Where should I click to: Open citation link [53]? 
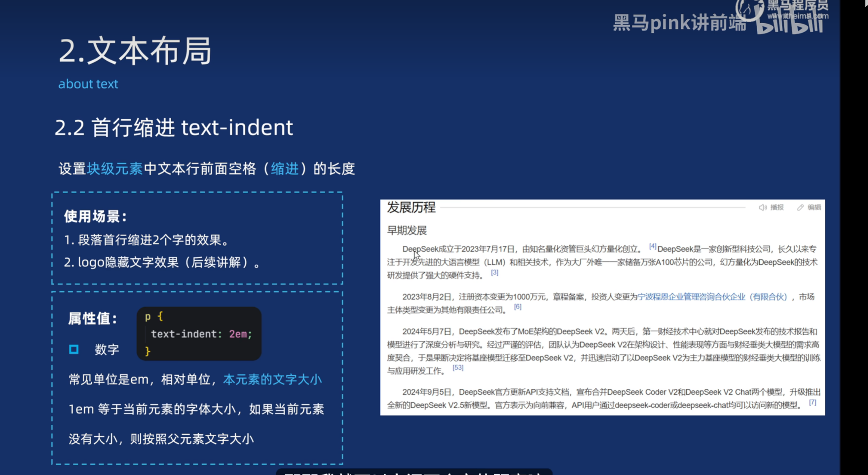click(458, 368)
